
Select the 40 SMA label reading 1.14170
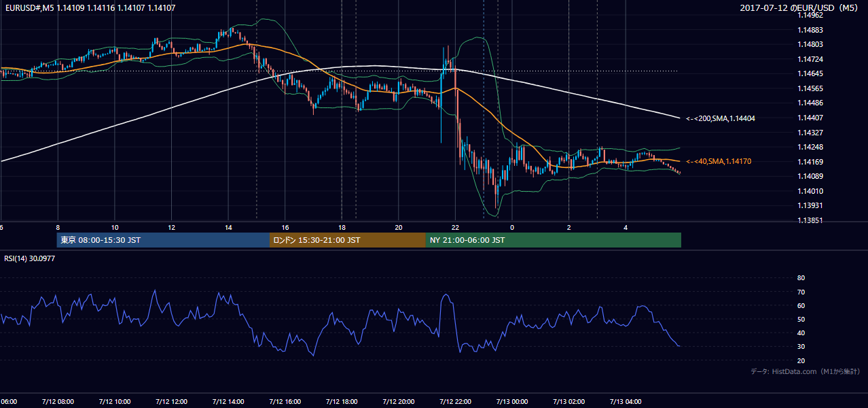pyautogui.click(x=719, y=161)
